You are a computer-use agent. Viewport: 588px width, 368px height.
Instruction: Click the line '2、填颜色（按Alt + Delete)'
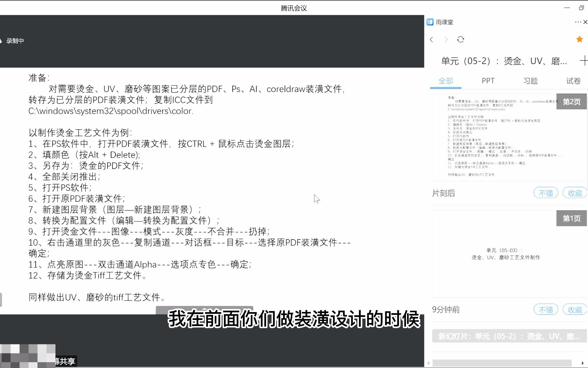point(84,155)
